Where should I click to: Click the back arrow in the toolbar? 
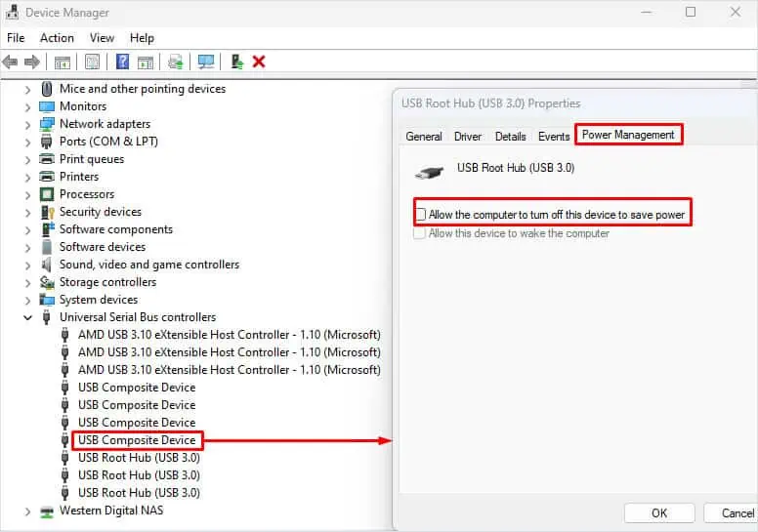pyautogui.click(x=11, y=61)
